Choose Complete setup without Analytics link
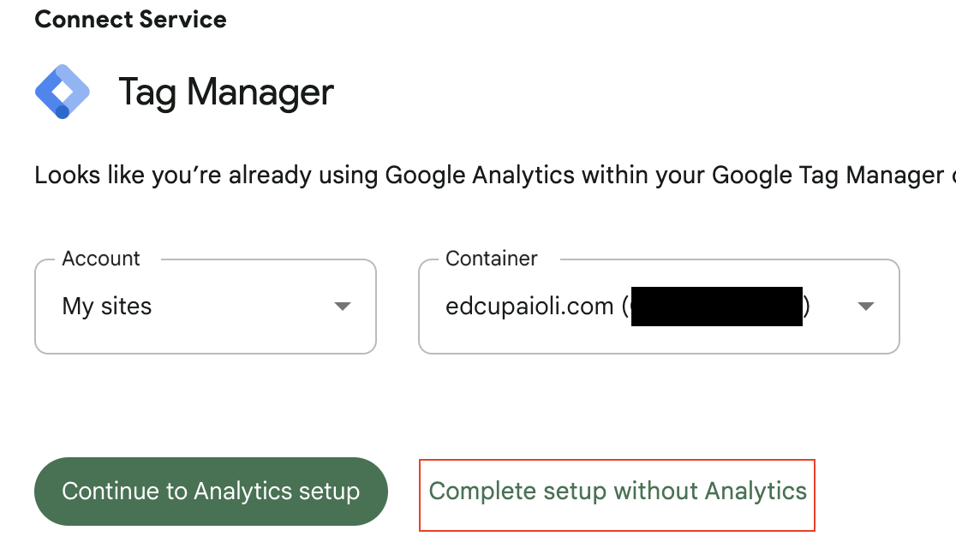Screen dimensions: 956x560 tap(618, 491)
